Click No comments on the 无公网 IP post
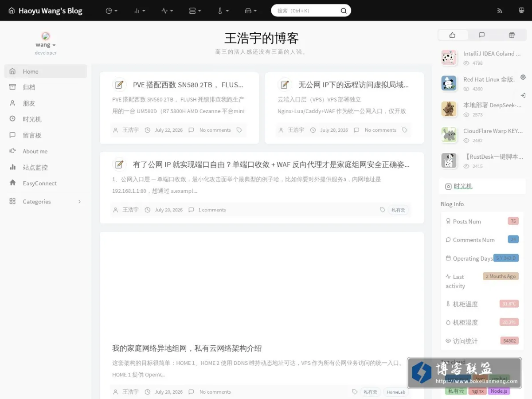This screenshot has height=399, width=532. click(x=380, y=130)
